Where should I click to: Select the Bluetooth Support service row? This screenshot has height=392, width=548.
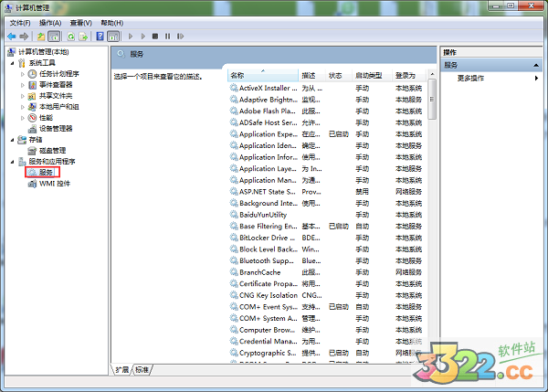click(x=327, y=260)
